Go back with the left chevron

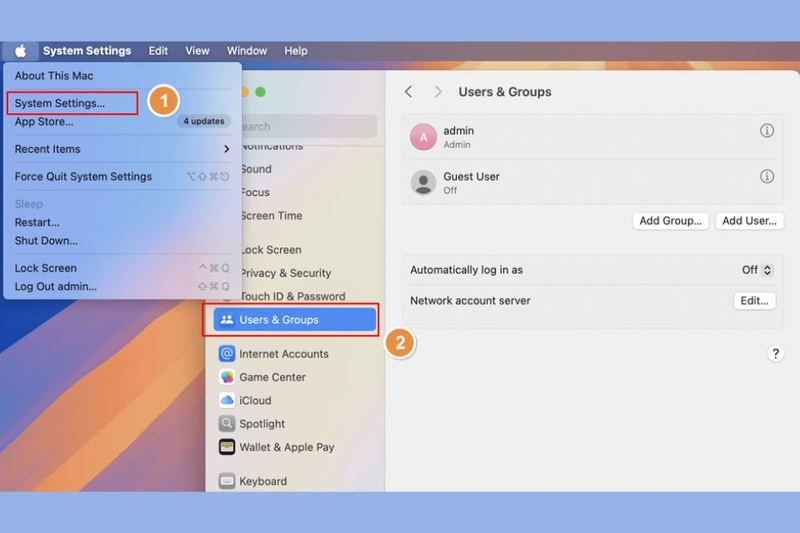(408, 92)
